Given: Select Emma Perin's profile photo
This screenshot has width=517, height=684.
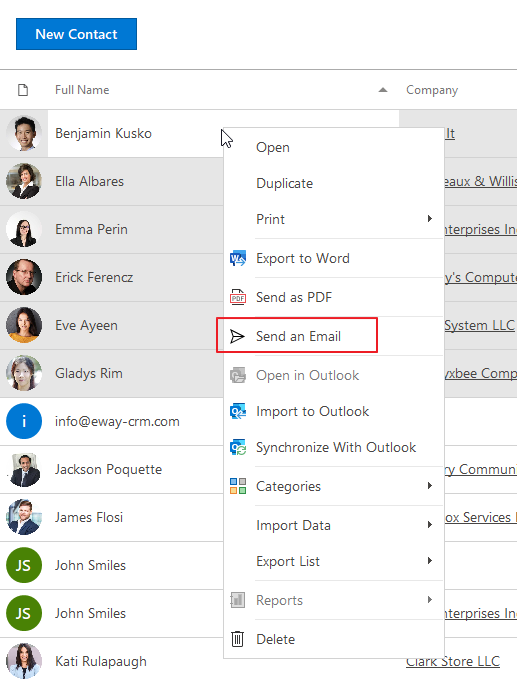Looking at the screenshot, I should pos(24,229).
